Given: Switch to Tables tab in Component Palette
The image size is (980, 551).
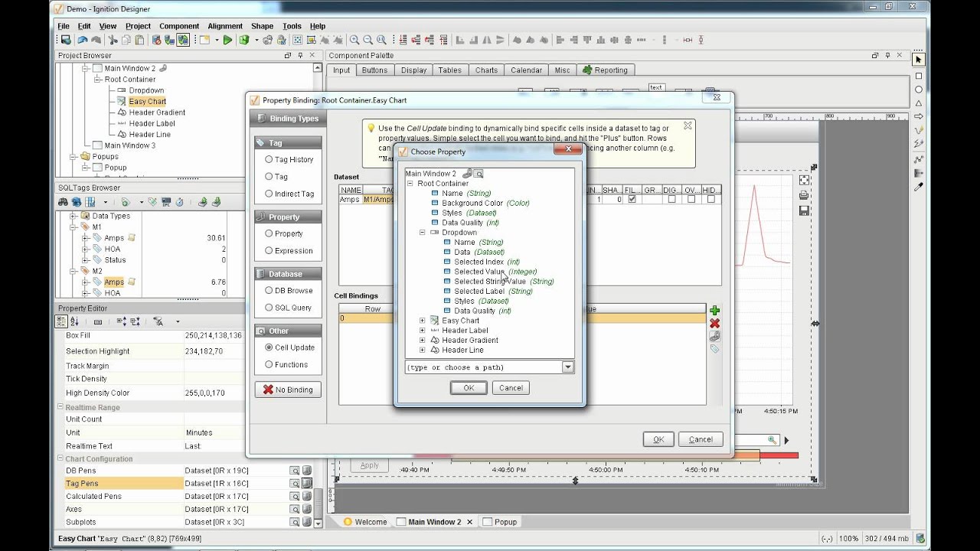Looking at the screenshot, I should tap(449, 70).
